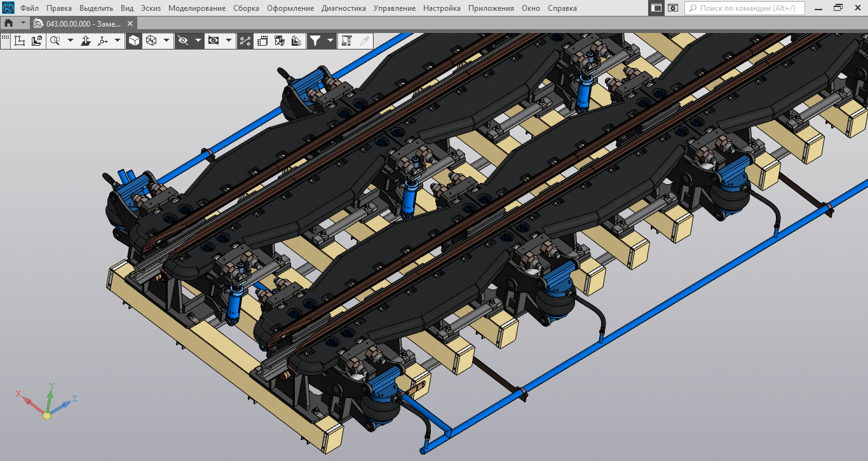
Task: Expand the zoom tool dropdown arrow
Action: pyautogui.click(x=70, y=41)
